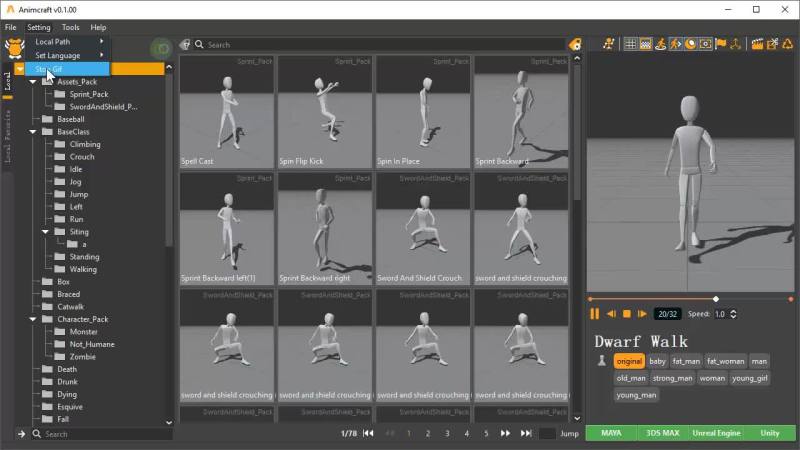800x450 pixels.
Task: Click the magnifier icon in top search bar
Action: coord(199,44)
